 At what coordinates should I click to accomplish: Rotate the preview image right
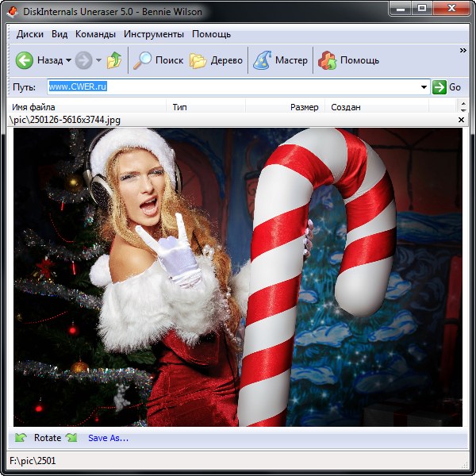pyautogui.click(x=71, y=438)
